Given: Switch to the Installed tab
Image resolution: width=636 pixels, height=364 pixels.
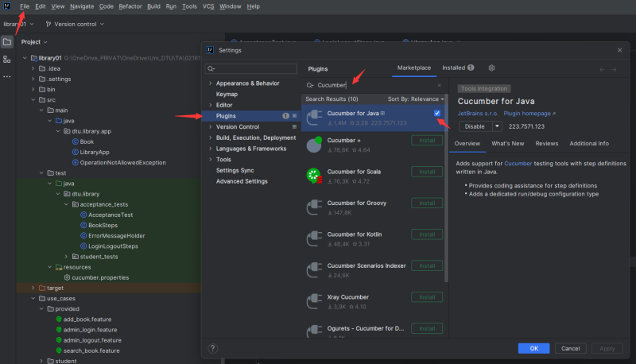Looking at the screenshot, I should tap(458, 68).
